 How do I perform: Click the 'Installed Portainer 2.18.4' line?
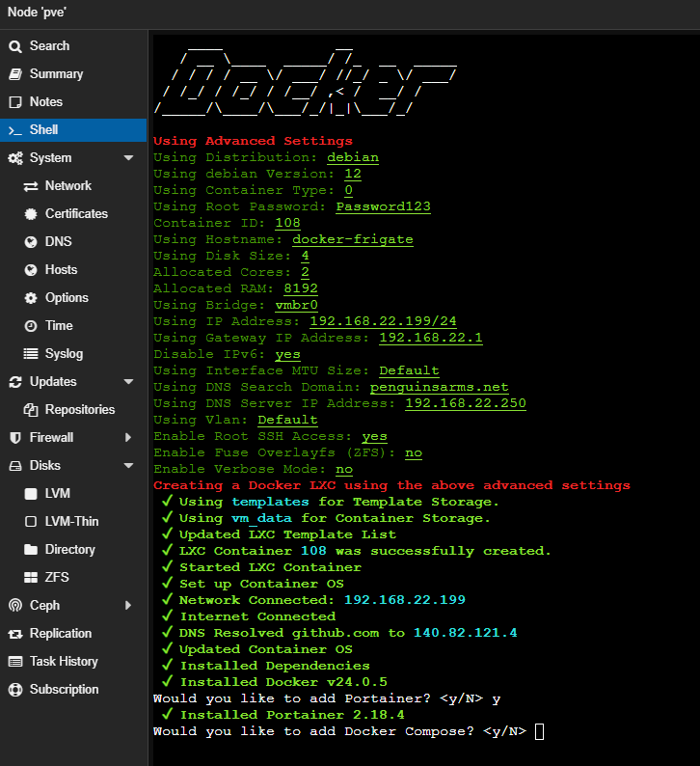pyautogui.click(x=283, y=715)
